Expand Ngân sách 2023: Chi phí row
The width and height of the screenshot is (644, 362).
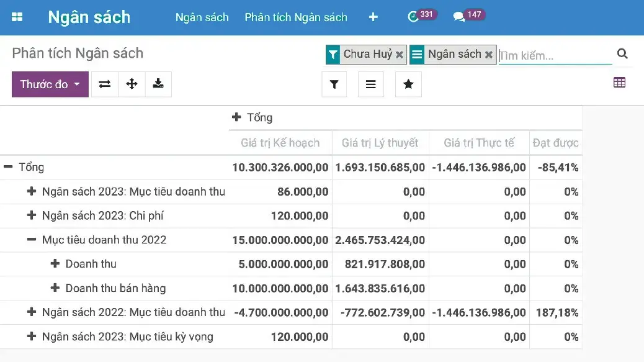coord(32,215)
